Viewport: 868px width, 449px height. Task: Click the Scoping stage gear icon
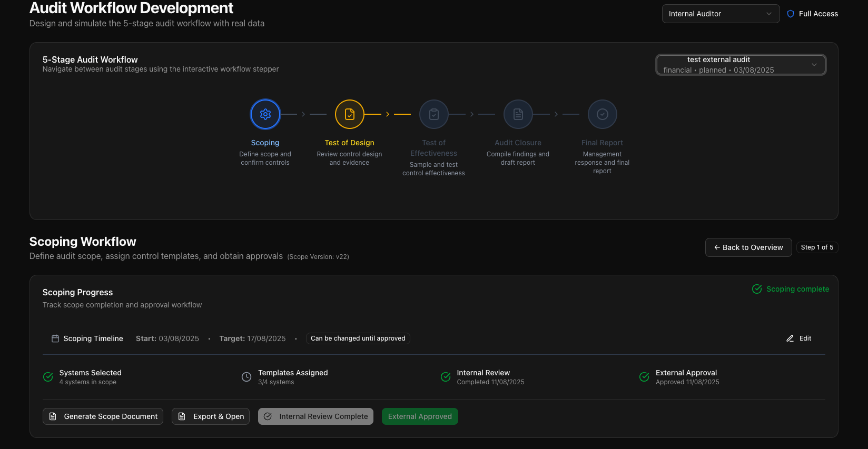pos(265,114)
